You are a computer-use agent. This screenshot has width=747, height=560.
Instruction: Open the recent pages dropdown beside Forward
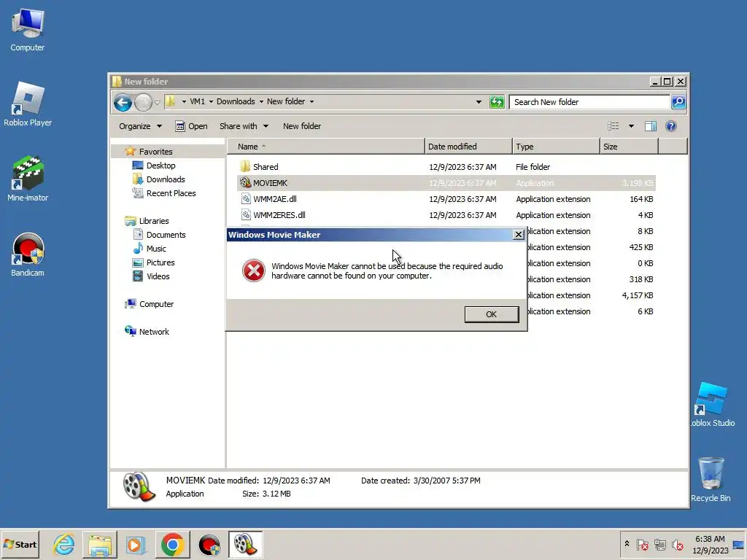pyautogui.click(x=158, y=102)
